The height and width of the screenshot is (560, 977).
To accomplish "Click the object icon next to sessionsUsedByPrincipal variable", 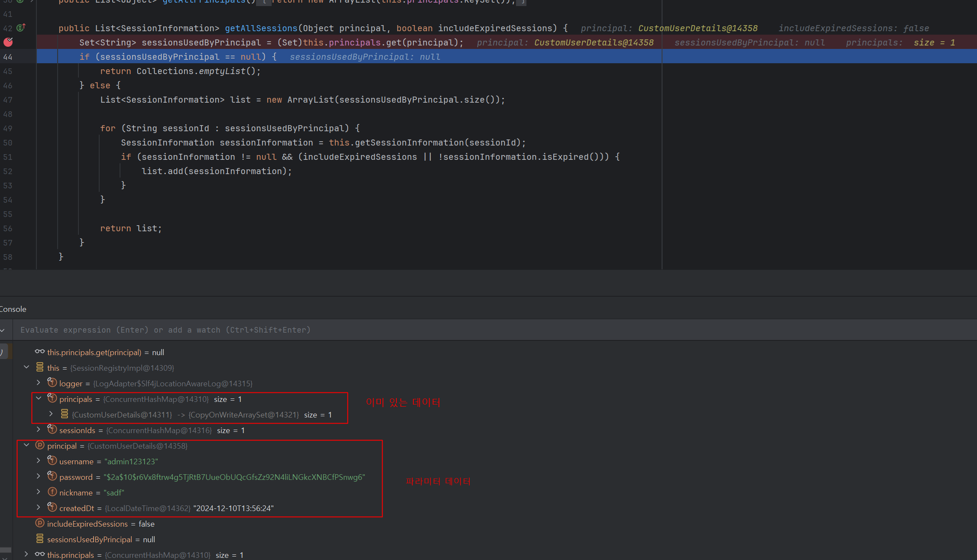I will coord(40,539).
